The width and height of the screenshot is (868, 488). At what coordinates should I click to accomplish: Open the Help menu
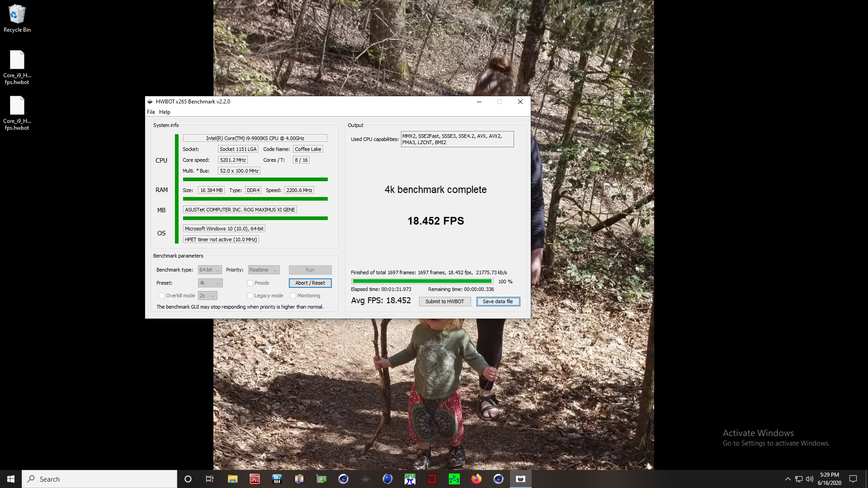(165, 112)
